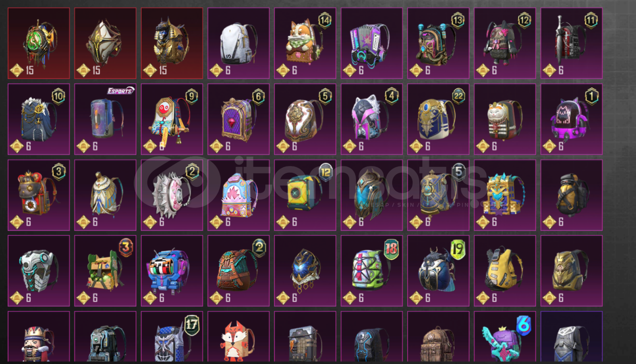Pick the blue beetle backpack numbered 19
Viewport: 636px width, 364px height.
click(x=438, y=271)
